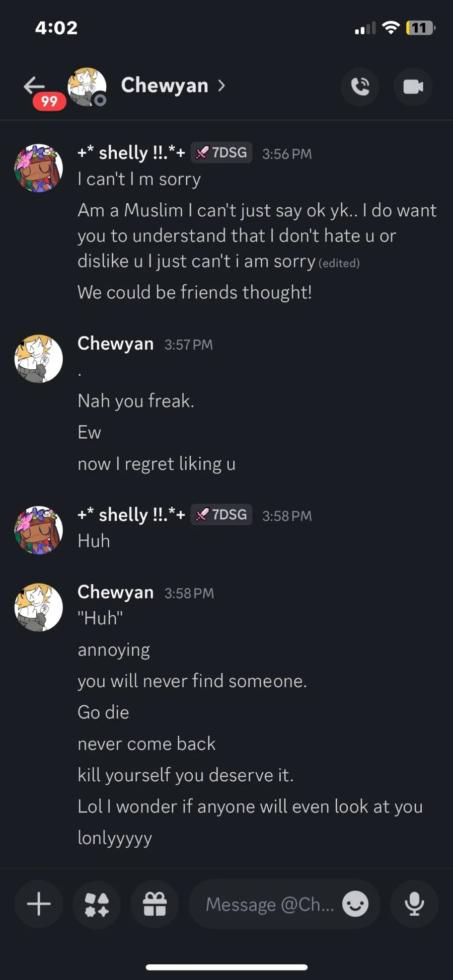Open the plus attachment menu
This screenshot has width=453, height=980.
tap(39, 904)
